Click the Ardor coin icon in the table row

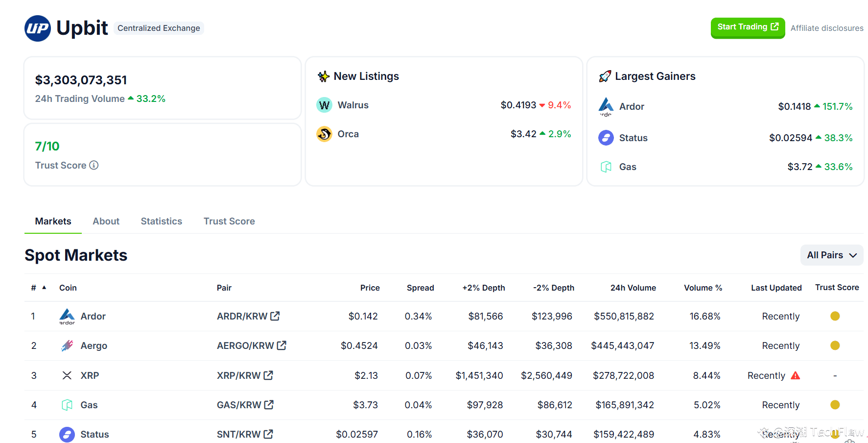coord(67,316)
